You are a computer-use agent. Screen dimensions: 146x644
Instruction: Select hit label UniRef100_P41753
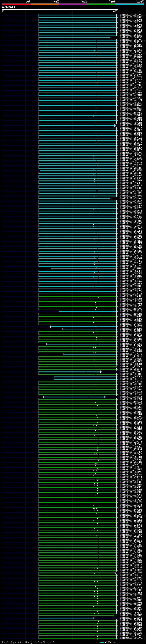point(131,572)
